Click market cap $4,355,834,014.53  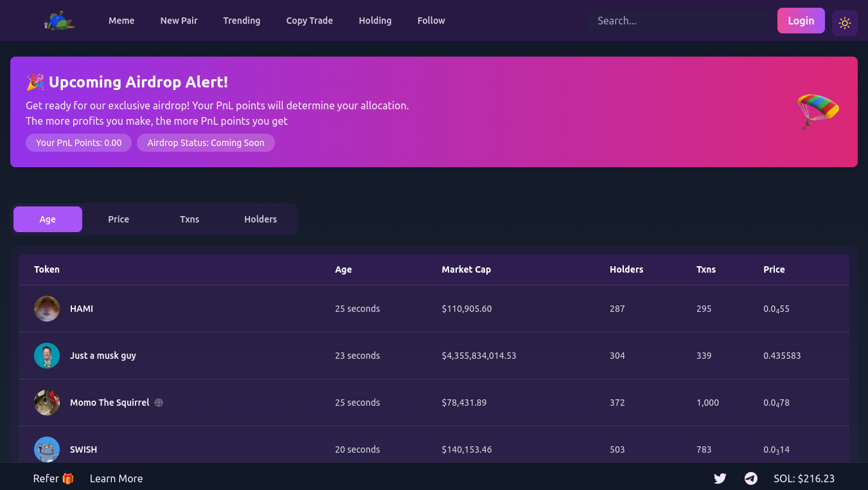479,356
